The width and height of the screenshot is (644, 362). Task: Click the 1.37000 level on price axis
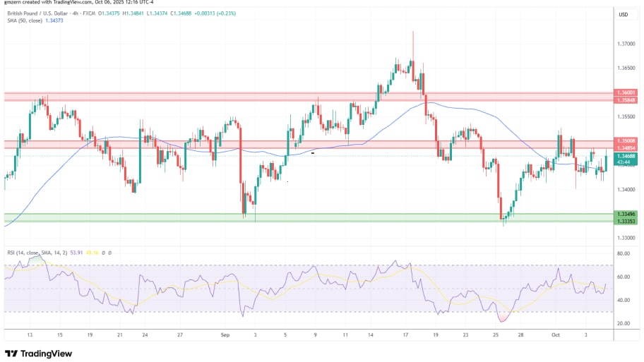[x=624, y=44]
